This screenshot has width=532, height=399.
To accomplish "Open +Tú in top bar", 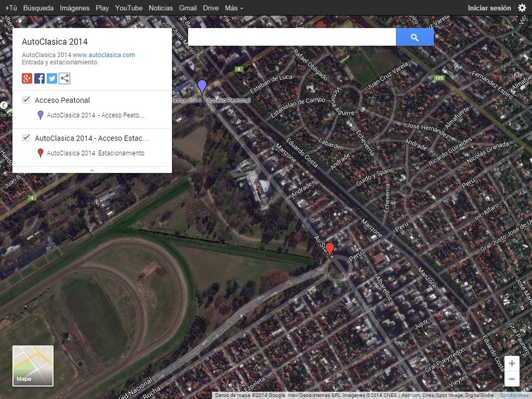I will [x=11, y=8].
